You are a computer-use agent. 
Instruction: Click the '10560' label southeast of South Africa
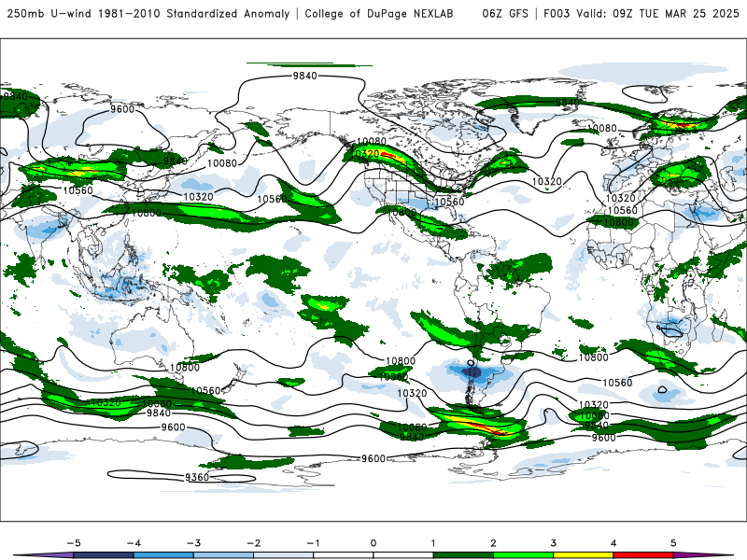(x=617, y=383)
